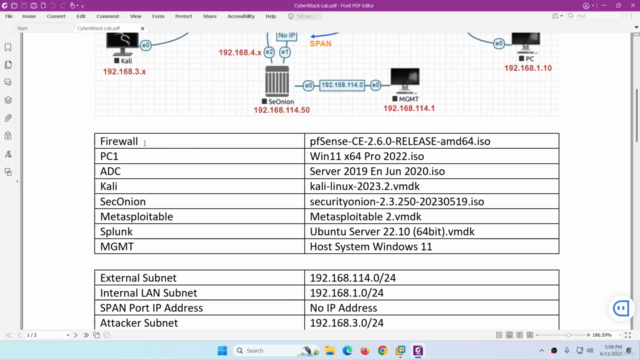
Task: Go to the first page button
Action: click(x=9, y=335)
